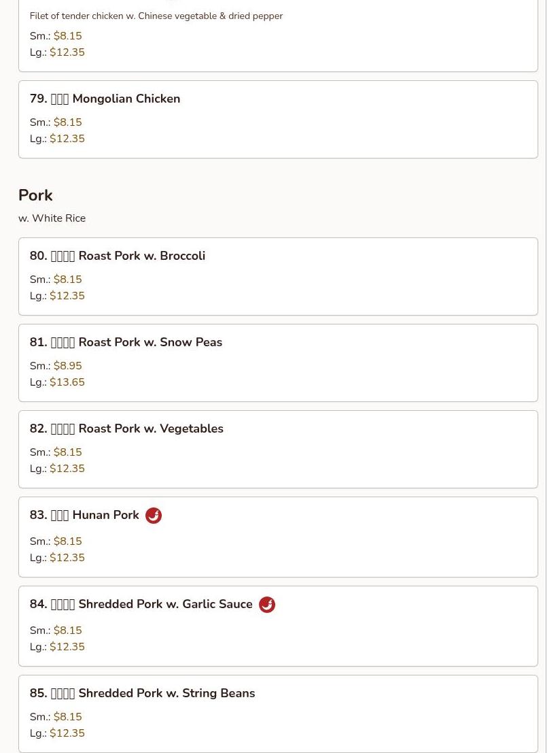
Task: Click the spicy pepper icon beside Hunan Pork
Action: (154, 516)
